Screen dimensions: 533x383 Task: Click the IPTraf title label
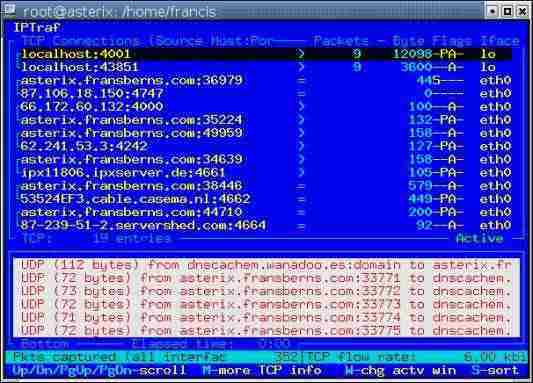click(x=37, y=28)
